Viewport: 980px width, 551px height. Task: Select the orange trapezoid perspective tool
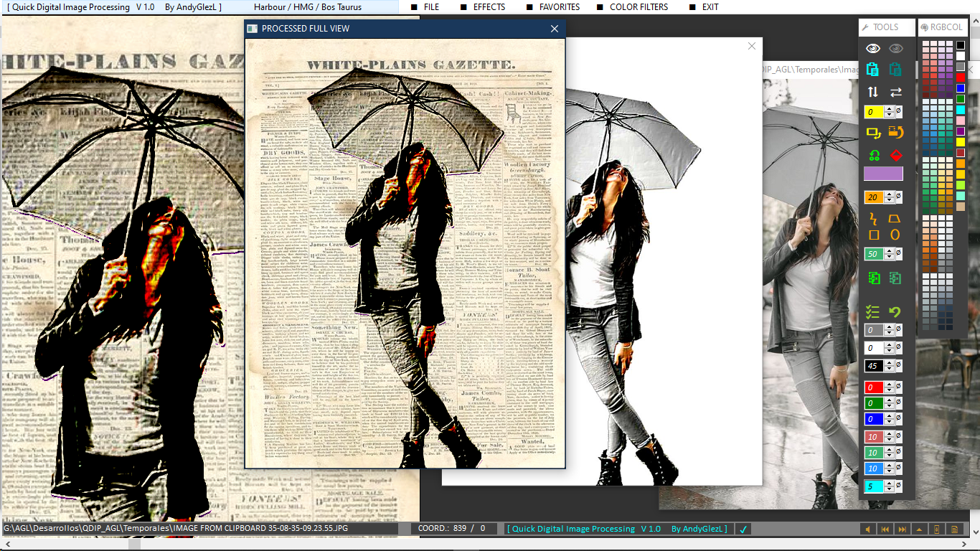[x=895, y=218]
